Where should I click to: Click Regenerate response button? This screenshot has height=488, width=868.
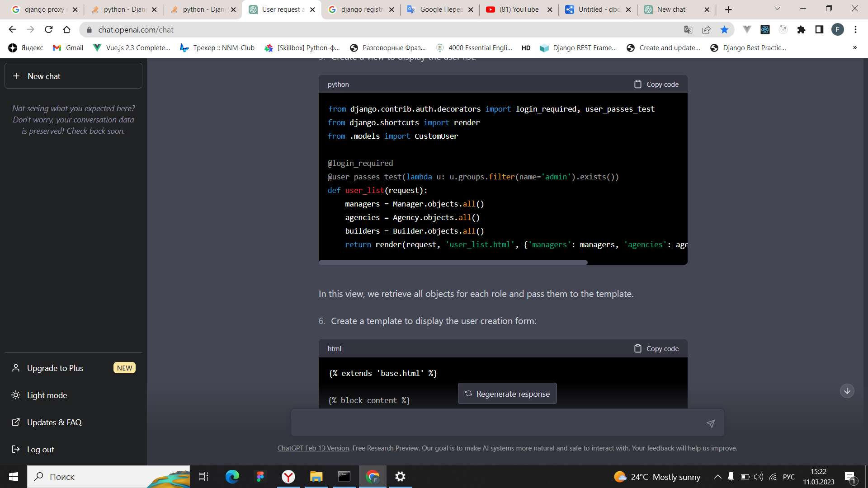click(x=507, y=394)
